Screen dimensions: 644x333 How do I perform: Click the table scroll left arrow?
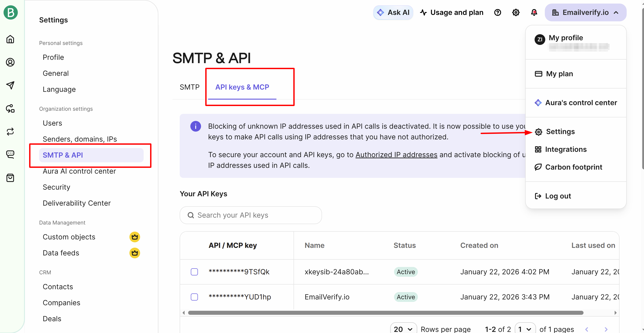point(184,313)
